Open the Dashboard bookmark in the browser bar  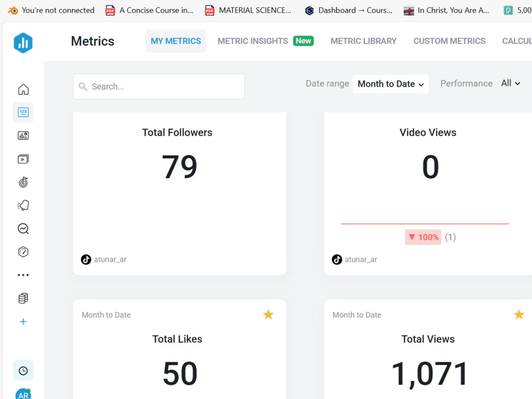(x=348, y=10)
